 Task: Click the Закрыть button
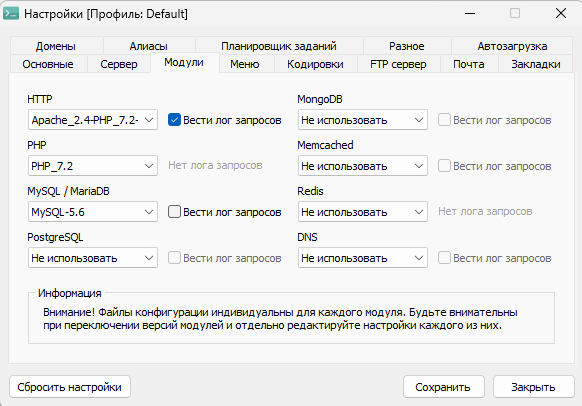[x=533, y=387]
